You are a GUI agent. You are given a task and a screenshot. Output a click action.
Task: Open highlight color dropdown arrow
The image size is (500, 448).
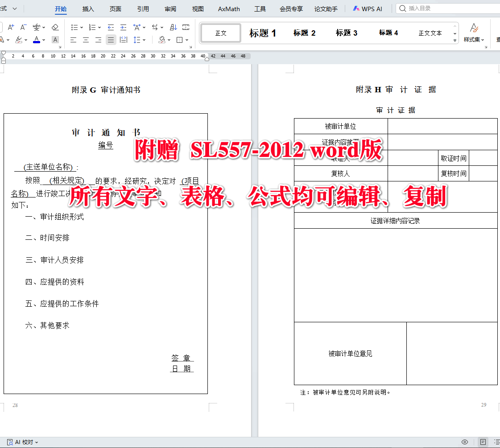pyautogui.click(x=26, y=40)
